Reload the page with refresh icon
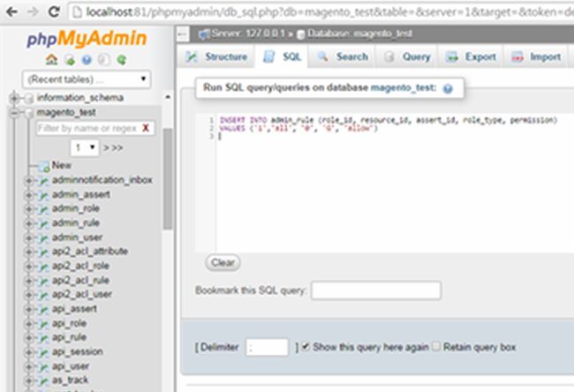 coord(54,12)
